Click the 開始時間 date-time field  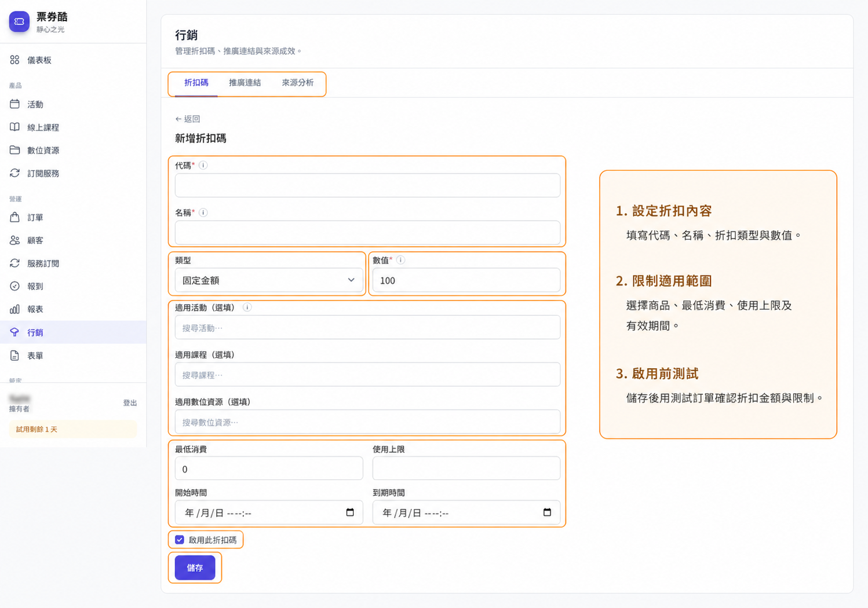pos(269,512)
